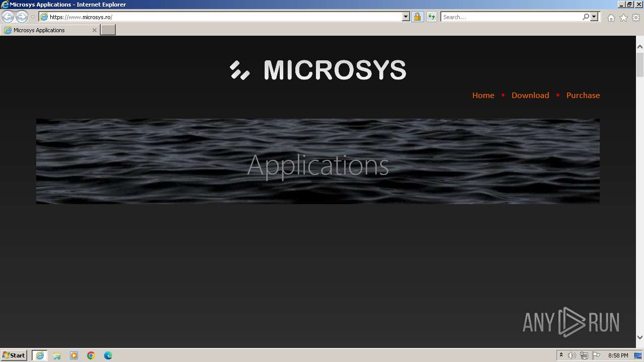Click the browser Back arrow button

(x=8, y=17)
